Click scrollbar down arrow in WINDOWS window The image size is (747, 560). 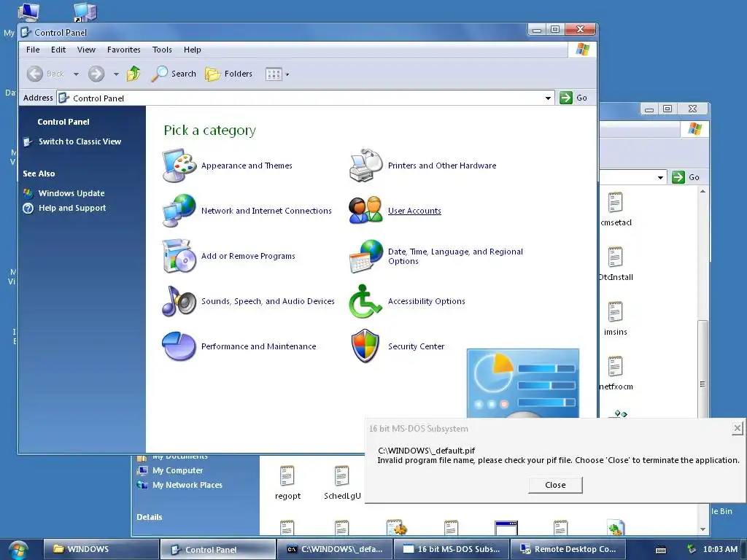(703, 530)
